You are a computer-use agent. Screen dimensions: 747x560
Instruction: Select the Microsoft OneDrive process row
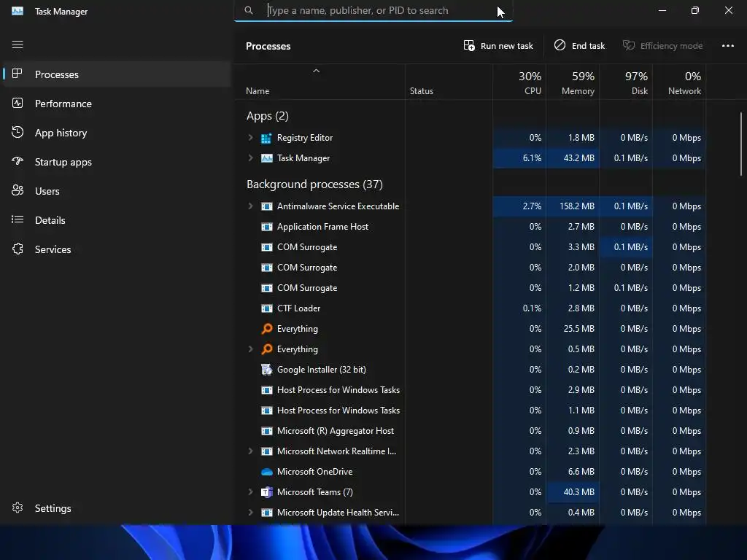[x=470, y=472]
